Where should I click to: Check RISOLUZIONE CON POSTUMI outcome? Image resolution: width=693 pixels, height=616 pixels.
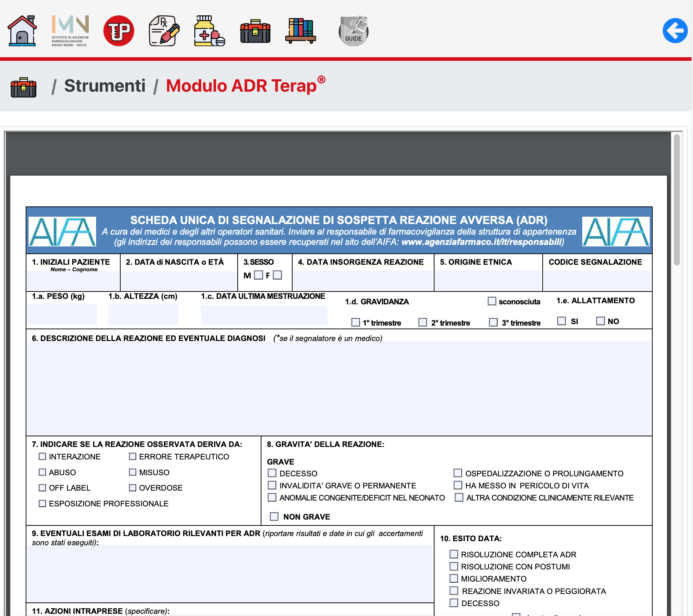(454, 566)
